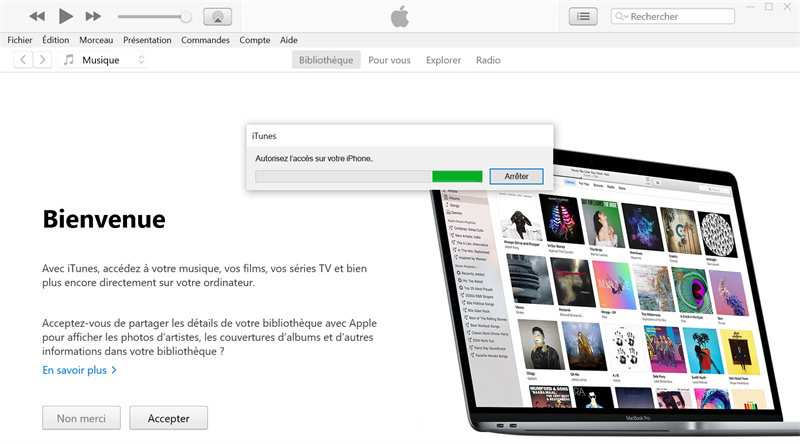Click the Non merci button
Viewport: 800px width, 444px height.
coord(81,418)
